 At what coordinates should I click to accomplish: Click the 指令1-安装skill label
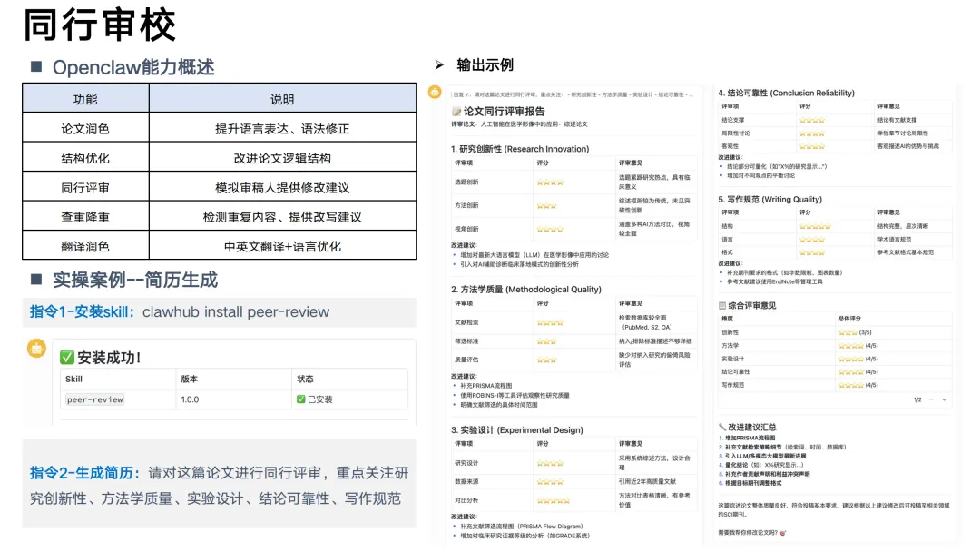(x=82, y=312)
